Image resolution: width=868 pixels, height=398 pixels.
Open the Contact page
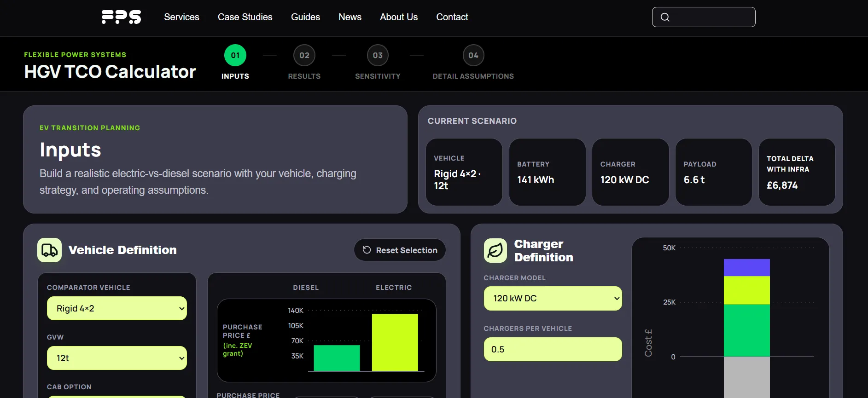(452, 17)
